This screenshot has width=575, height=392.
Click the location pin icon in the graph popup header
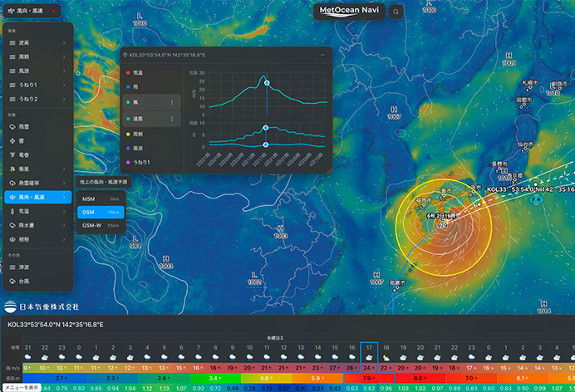point(125,55)
